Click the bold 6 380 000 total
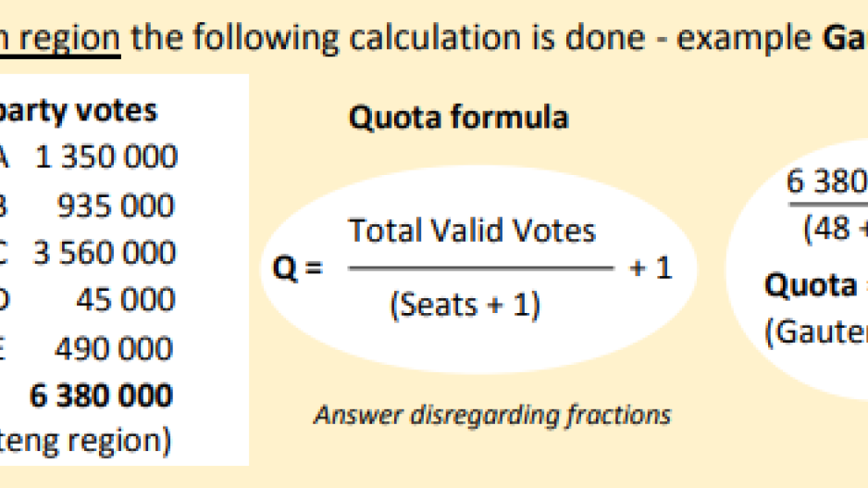The width and height of the screenshot is (868, 488). click(101, 395)
